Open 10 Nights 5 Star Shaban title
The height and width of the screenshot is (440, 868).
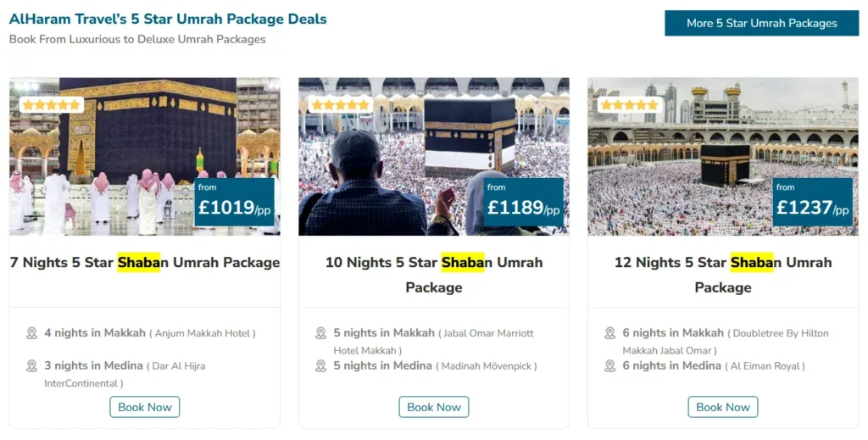coord(433,274)
